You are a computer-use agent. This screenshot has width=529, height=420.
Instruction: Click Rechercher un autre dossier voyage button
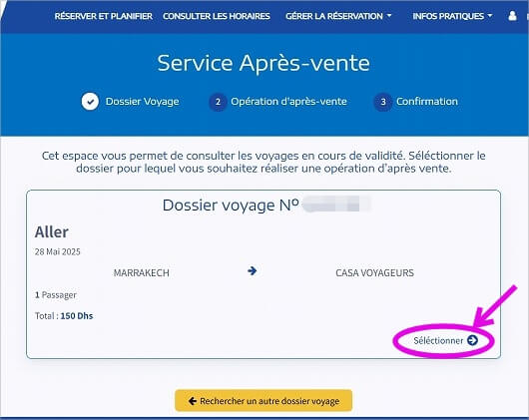coord(264,401)
